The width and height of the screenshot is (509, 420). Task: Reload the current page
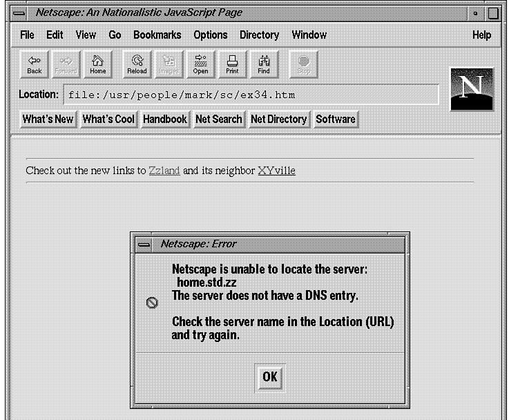(137, 64)
